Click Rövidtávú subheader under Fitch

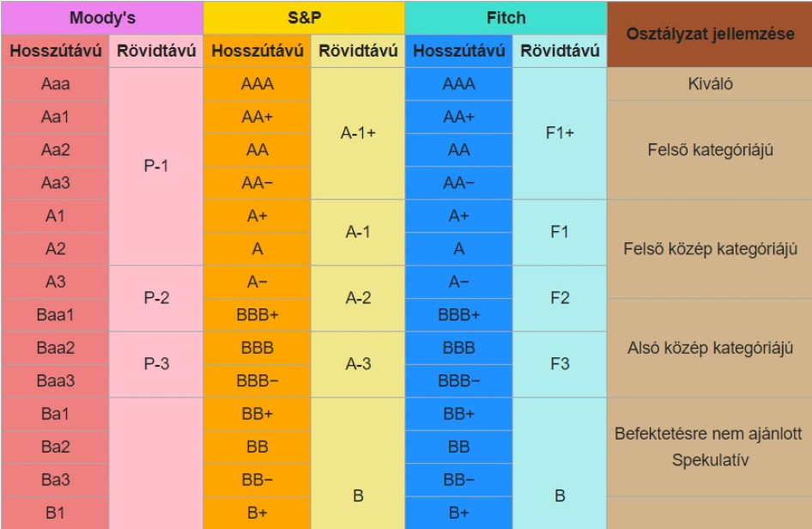(560, 52)
